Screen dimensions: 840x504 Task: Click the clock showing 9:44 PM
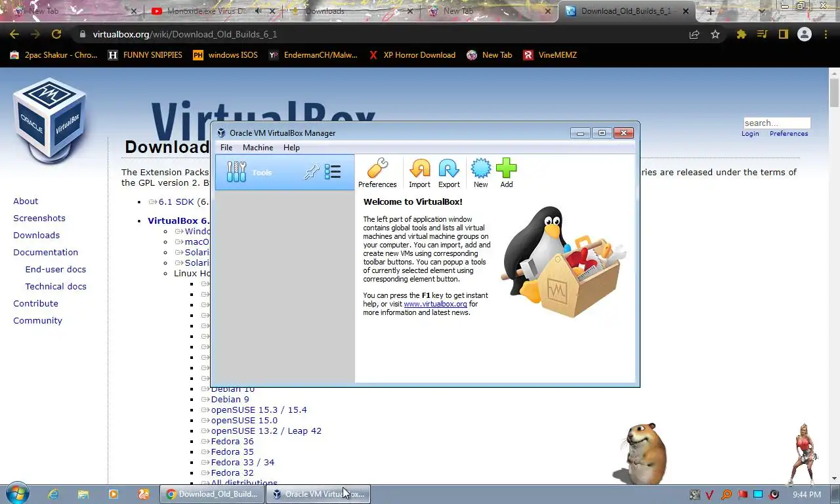(807, 494)
